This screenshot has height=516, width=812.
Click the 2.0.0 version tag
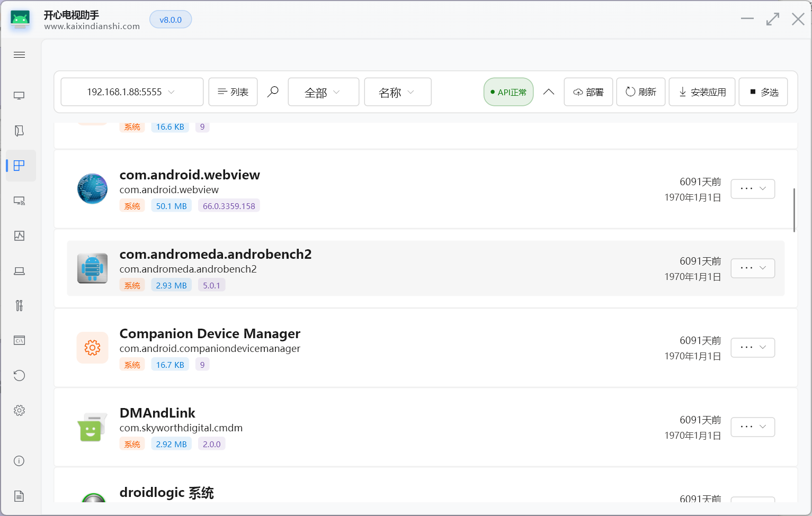tap(212, 444)
